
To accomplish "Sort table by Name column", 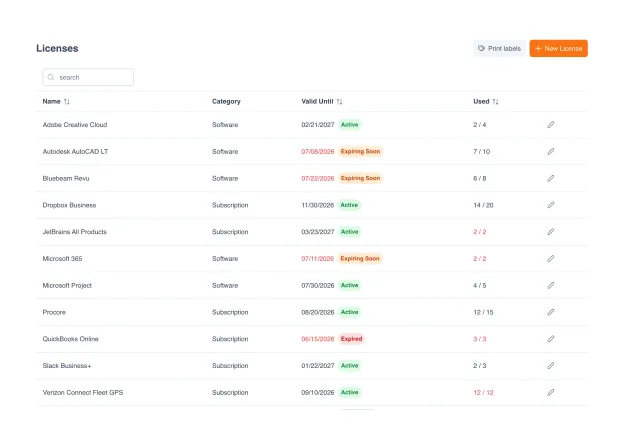I will (66, 101).
